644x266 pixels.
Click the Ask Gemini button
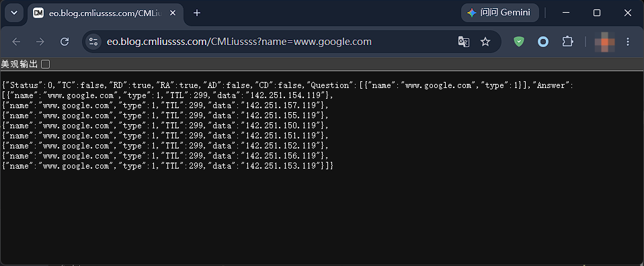point(500,13)
